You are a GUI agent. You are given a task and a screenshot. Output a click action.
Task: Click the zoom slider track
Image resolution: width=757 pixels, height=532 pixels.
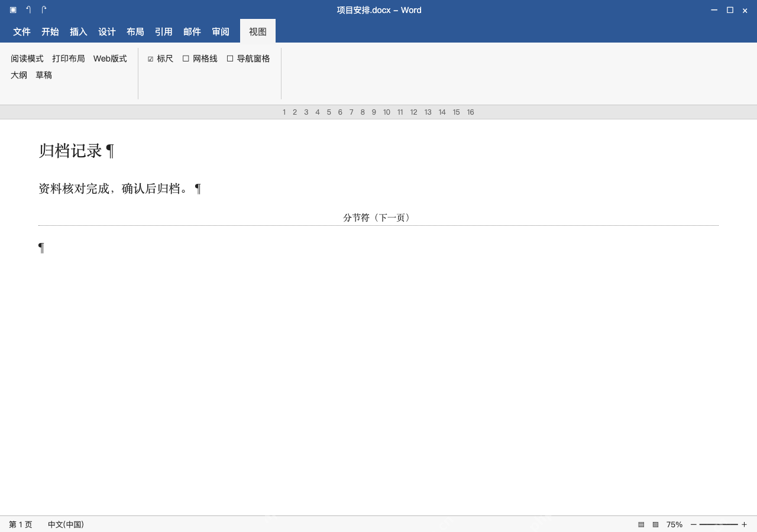(719, 524)
